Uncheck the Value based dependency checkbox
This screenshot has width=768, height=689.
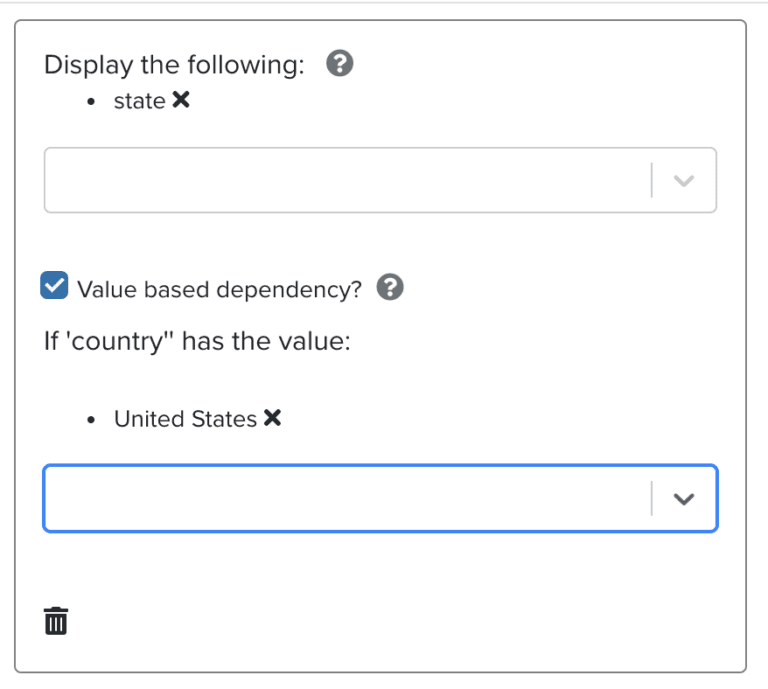[x=54, y=285]
